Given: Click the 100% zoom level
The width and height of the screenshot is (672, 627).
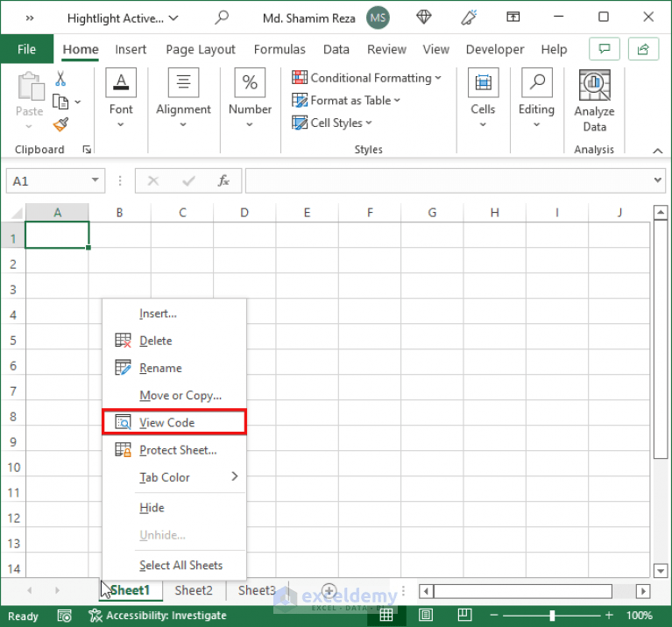Looking at the screenshot, I should [x=640, y=616].
